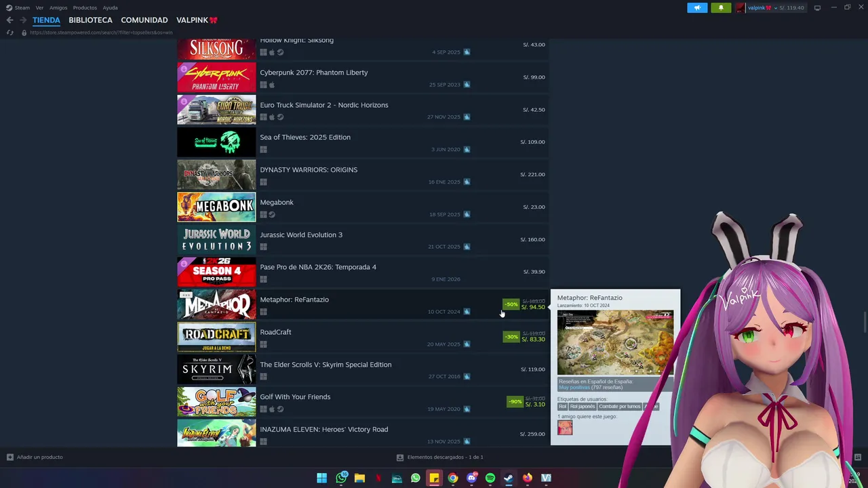
Task: Click the RoadCraft -30% discount badge
Action: [511, 337]
